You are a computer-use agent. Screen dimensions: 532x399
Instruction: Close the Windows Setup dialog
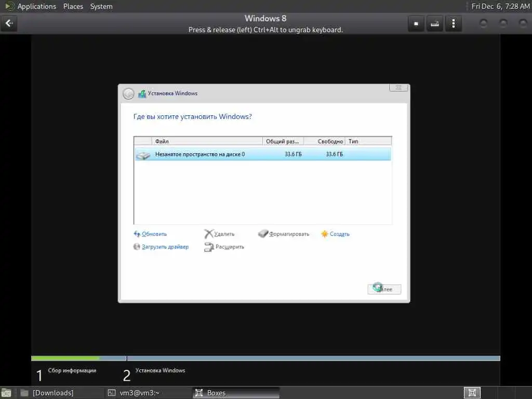click(x=398, y=87)
